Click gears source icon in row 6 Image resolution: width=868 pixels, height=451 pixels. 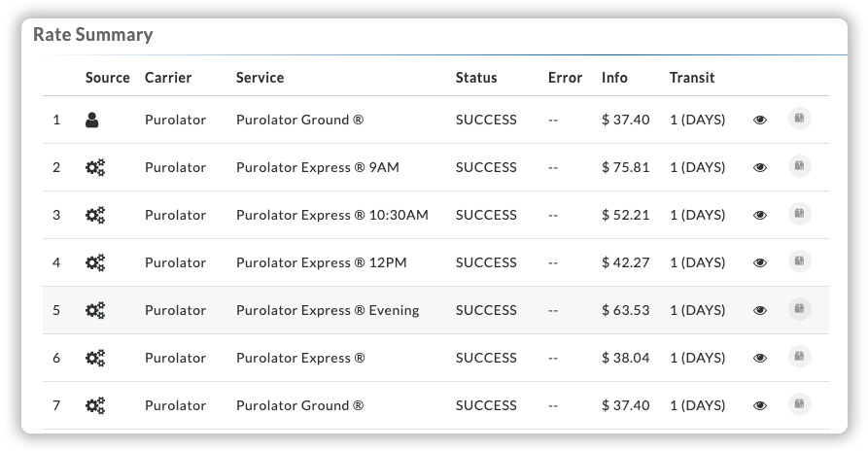coord(95,358)
